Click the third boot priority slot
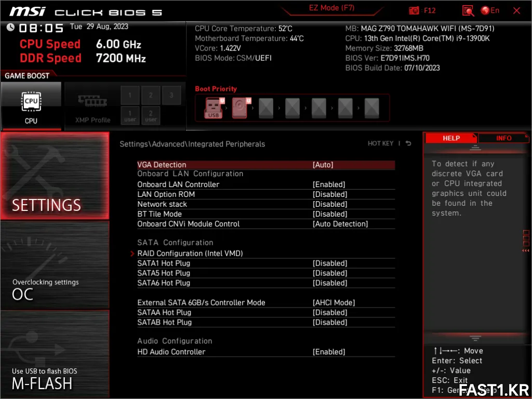The height and width of the screenshot is (399, 532). (x=266, y=108)
